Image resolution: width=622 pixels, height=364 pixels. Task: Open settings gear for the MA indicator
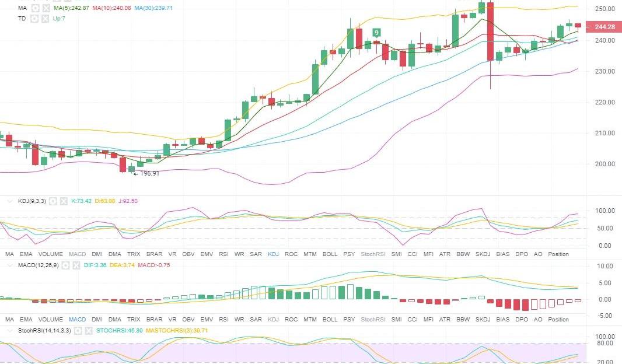(x=36, y=8)
